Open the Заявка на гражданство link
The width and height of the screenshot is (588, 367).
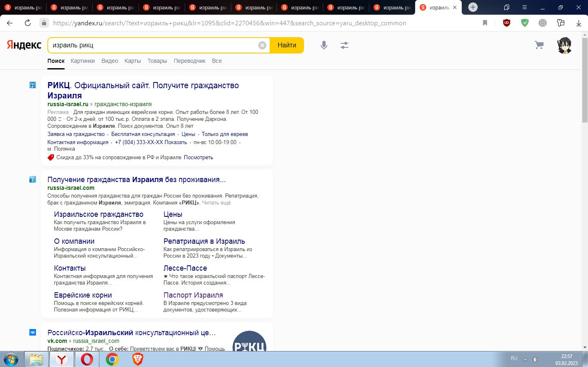[x=76, y=134]
